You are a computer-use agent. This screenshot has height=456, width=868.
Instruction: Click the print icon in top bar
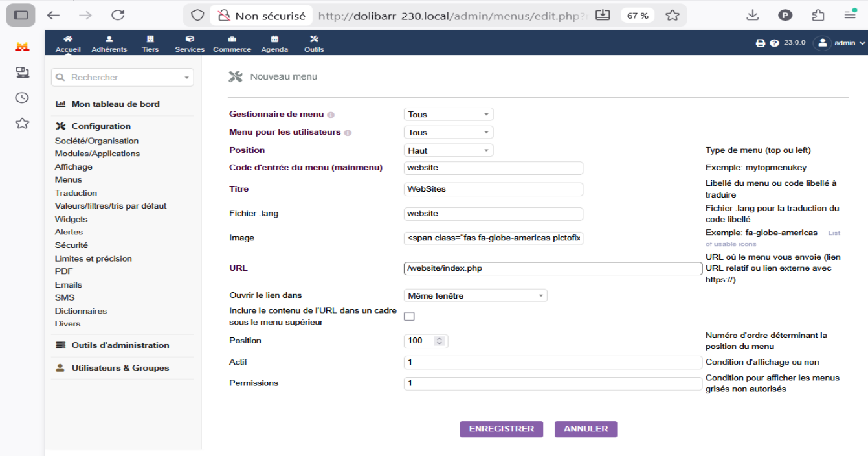tap(761, 43)
